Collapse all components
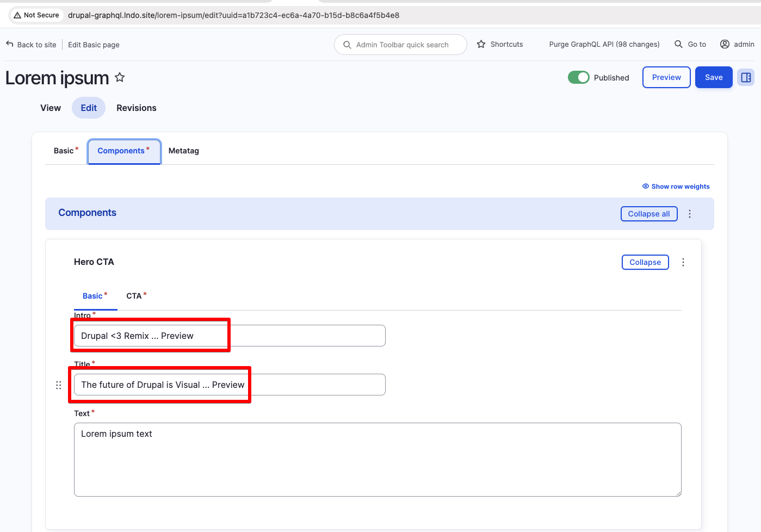Screen dimensions: 761x532 click(x=649, y=214)
